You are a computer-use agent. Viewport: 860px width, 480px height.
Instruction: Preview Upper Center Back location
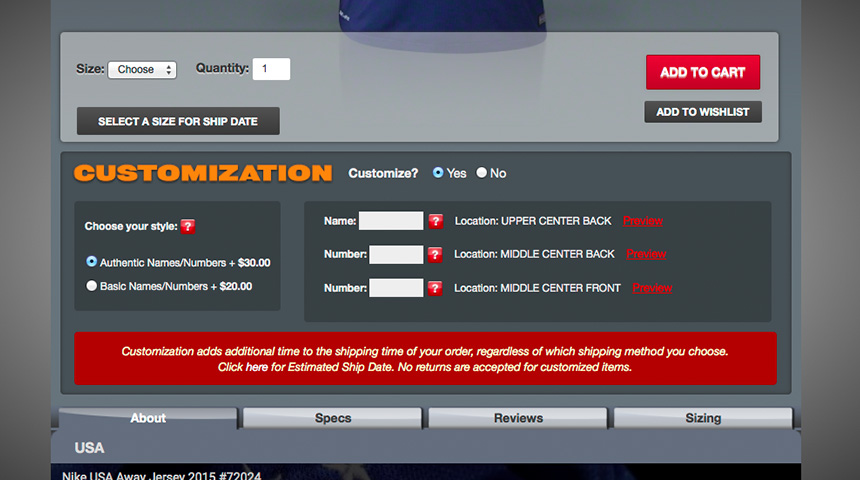click(x=643, y=221)
